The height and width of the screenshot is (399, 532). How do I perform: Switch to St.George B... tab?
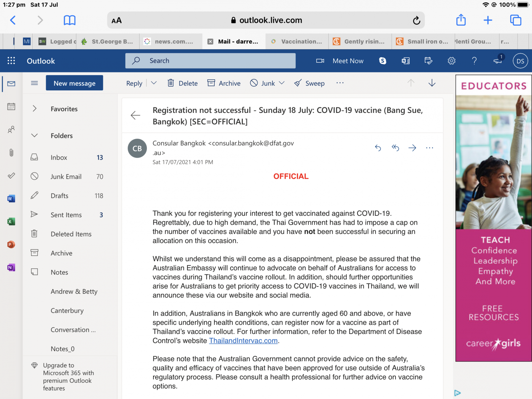(108, 42)
